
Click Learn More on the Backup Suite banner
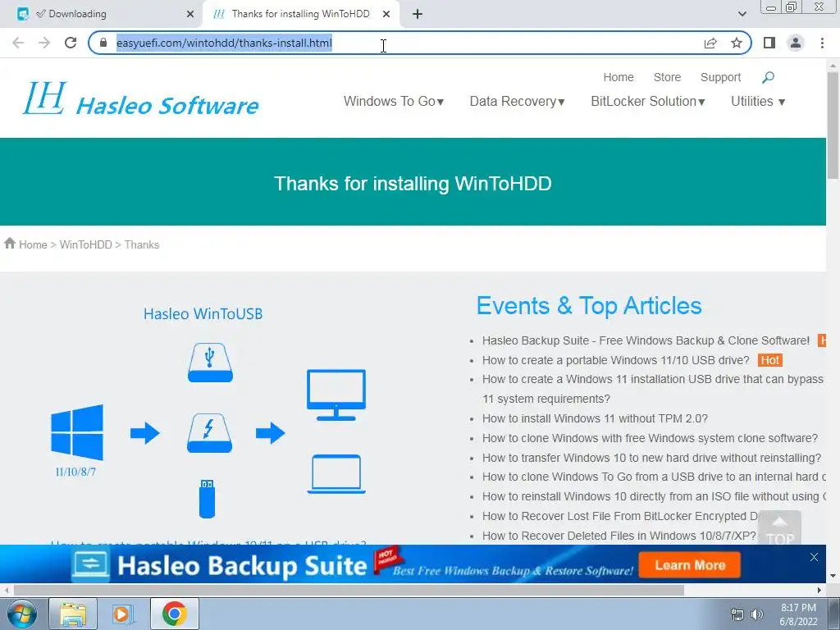click(x=689, y=565)
